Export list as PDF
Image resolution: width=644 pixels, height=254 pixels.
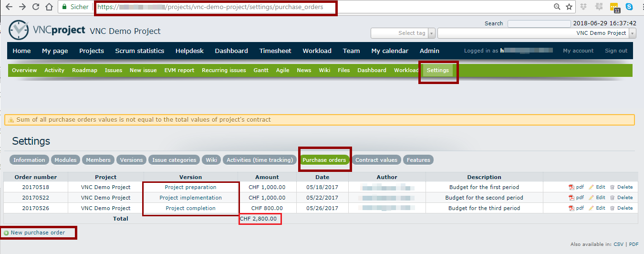(x=634, y=244)
